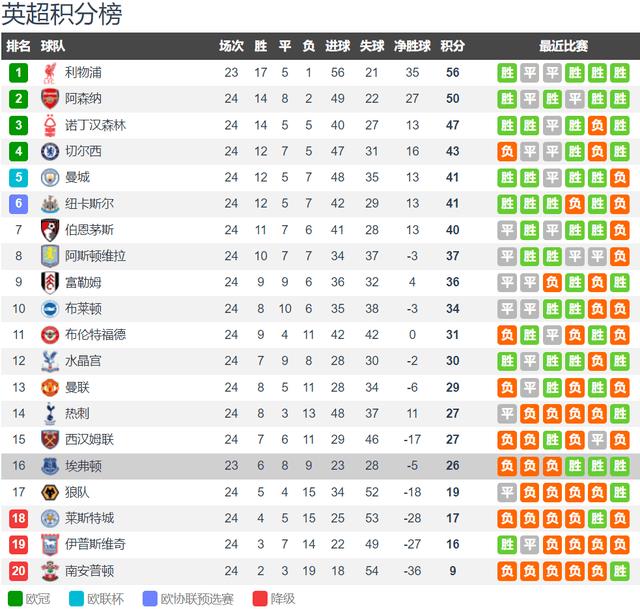Open the 诺丁汉森林 team link
The width and height of the screenshot is (640, 609).
[x=96, y=125]
